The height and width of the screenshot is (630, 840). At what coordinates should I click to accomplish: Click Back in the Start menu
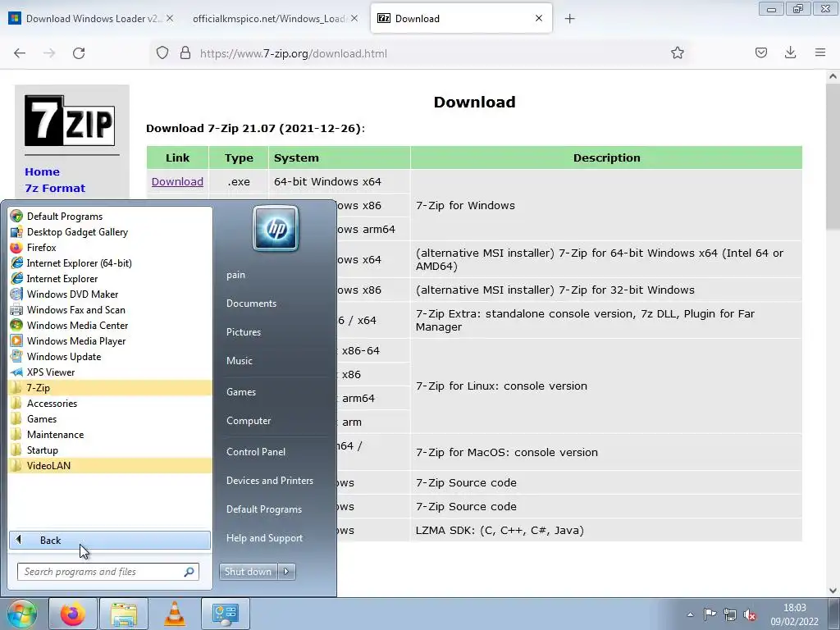click(x=110, y=540)
